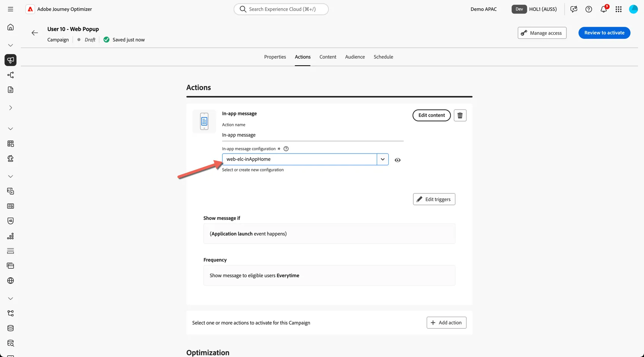Click the Action name input field
644x357 pixels.
coord(313,135)
